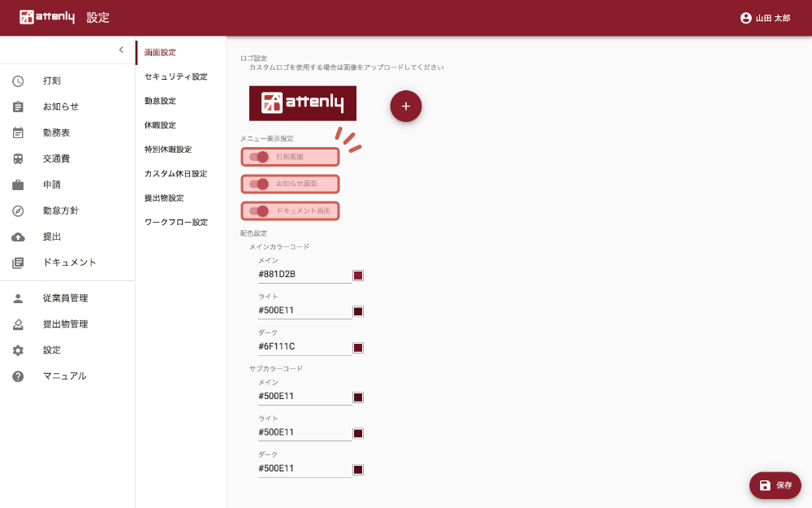Select the 提出 cloud upload icon
Viewport: 812px width, 508px height.
(18, 237)
